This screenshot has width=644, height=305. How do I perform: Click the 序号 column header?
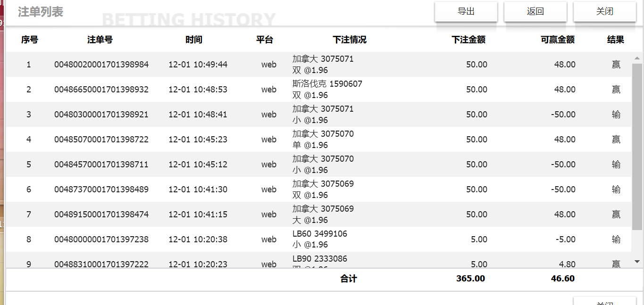tap(29, 40)
